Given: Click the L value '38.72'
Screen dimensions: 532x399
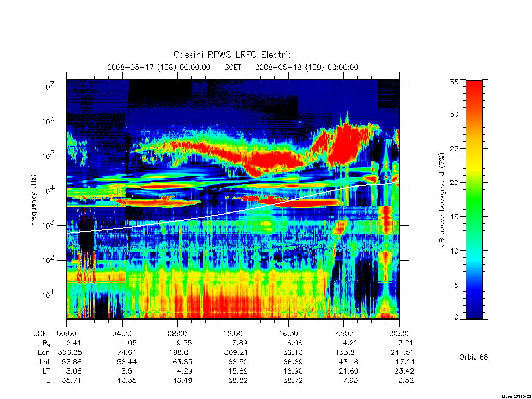Looking at the screenshot, I should click(x=293, y=381).
